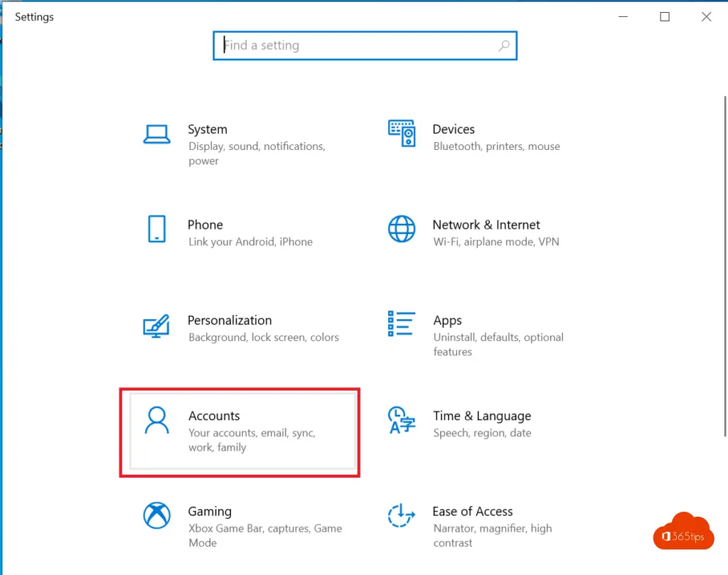
Task: Open the Ease of Access title
Action: [x=473, y=512]
